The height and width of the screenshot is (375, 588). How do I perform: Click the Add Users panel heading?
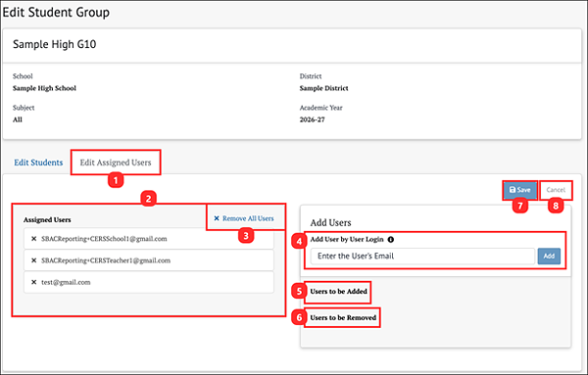tap(330, 223)
